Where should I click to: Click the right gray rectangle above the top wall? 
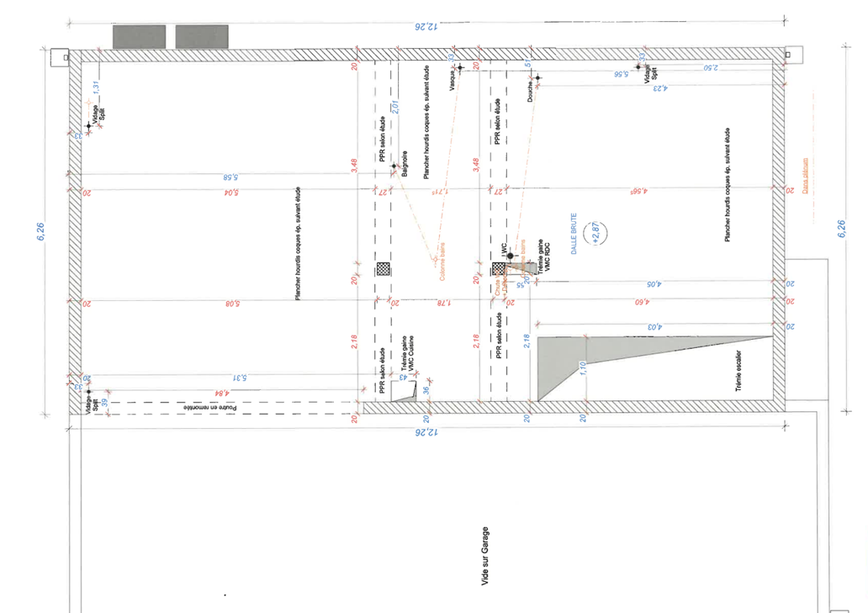pos(202,36)
